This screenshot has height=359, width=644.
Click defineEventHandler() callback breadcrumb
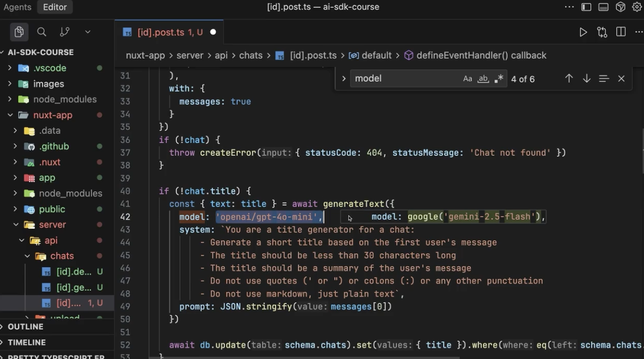pos(475,55)
